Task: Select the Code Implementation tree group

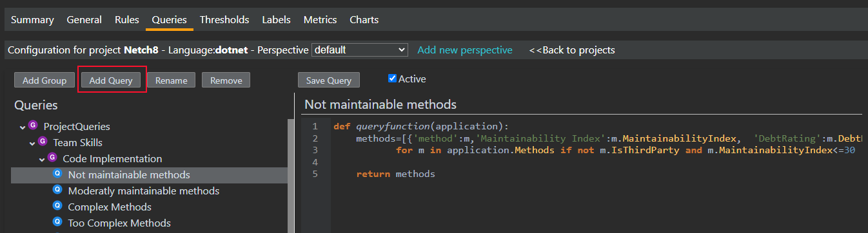Action: click(112, 159)
